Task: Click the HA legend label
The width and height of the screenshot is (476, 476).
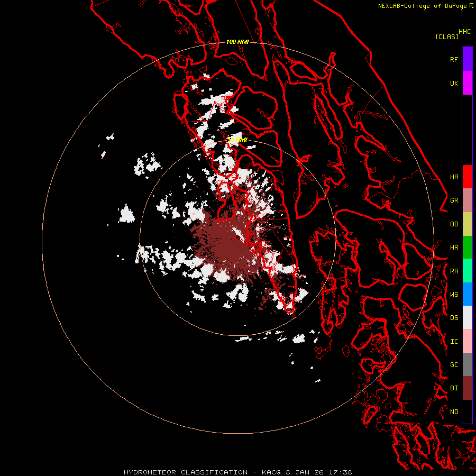Action: pyautogui.click(x=454, y=177)
